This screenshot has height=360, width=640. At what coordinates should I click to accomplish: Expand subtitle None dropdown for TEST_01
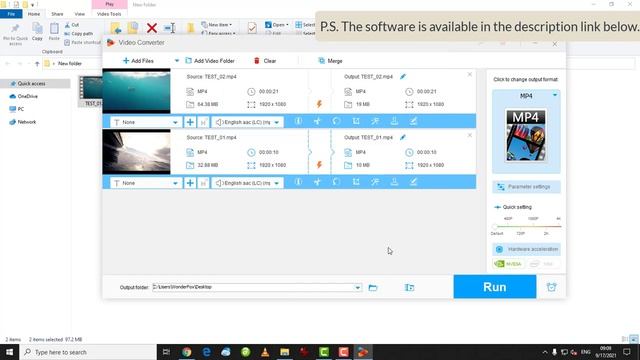(x=175, y=183)
